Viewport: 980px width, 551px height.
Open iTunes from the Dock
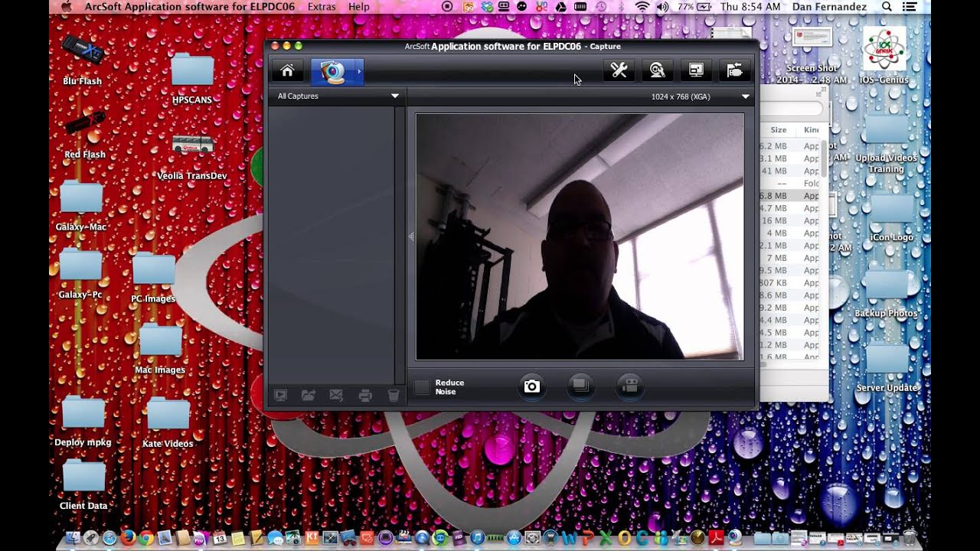(477, 538)
